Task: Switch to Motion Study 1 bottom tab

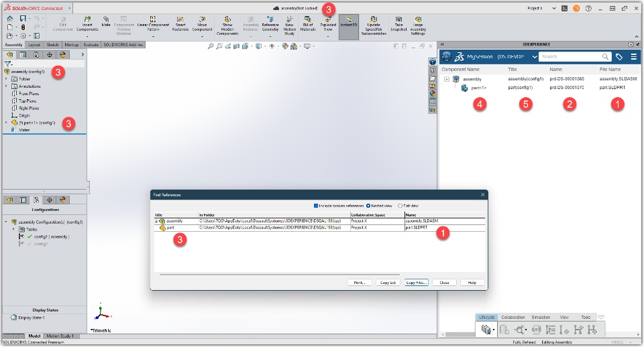Action: pyautogui.click(x=60, y=336)
